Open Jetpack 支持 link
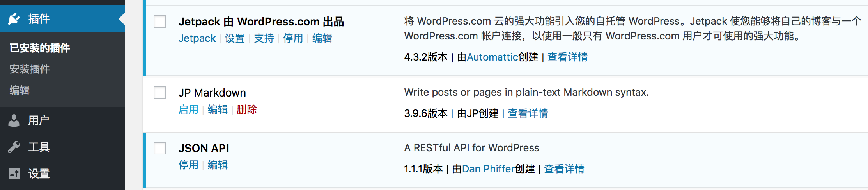The width and height of the screenshot is (868, 190). (264, 38)
